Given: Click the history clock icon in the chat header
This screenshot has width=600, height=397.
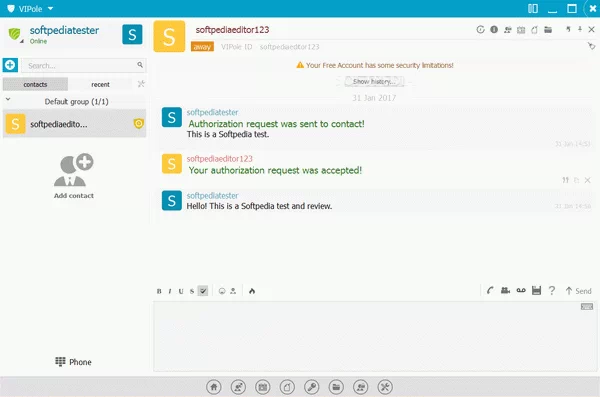Looking at the screenshot, I should pos(480,29).
